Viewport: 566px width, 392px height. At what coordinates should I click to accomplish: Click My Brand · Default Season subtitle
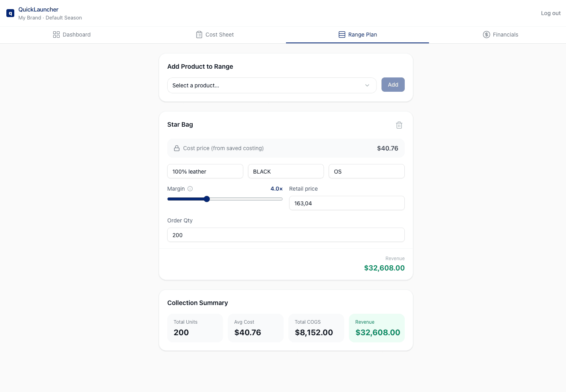tap(50, 18)
